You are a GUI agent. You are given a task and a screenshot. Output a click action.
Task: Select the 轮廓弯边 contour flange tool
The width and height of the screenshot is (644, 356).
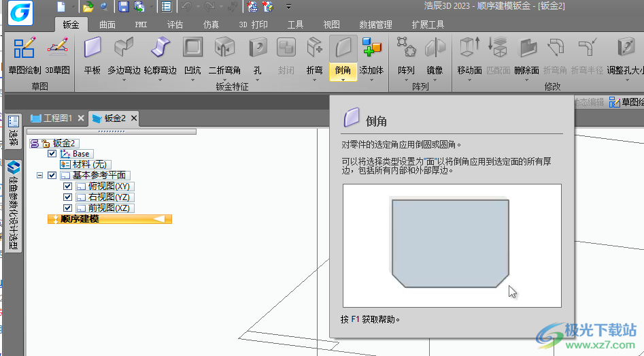click(160, 56)
